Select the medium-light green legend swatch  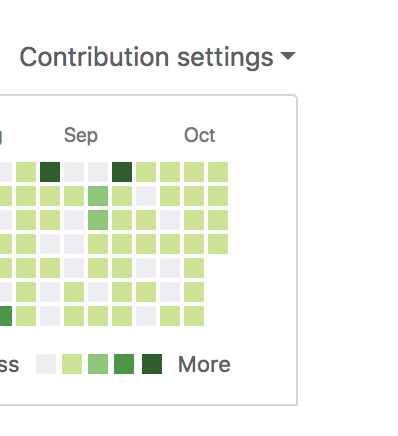(x=98, y=364)
